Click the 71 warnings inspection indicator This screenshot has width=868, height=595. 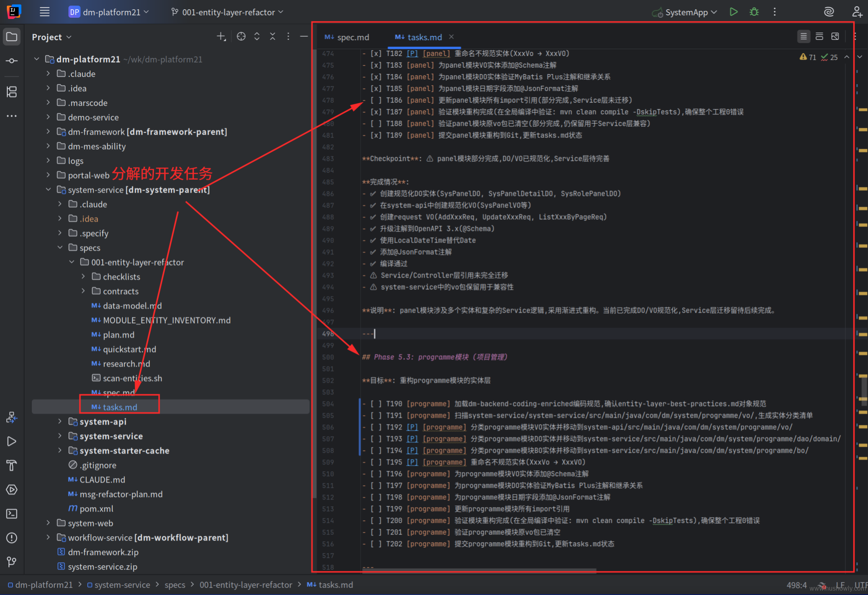coord(808,57)
